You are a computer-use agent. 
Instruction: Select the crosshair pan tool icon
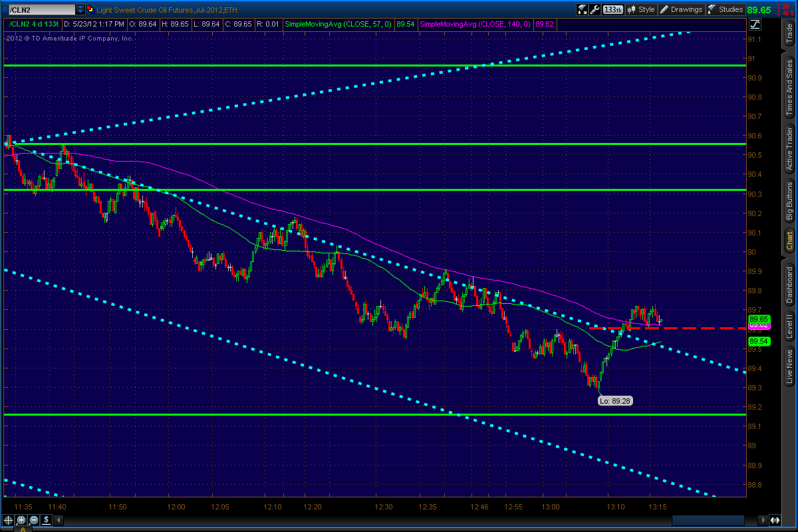(x=9, y=520)
